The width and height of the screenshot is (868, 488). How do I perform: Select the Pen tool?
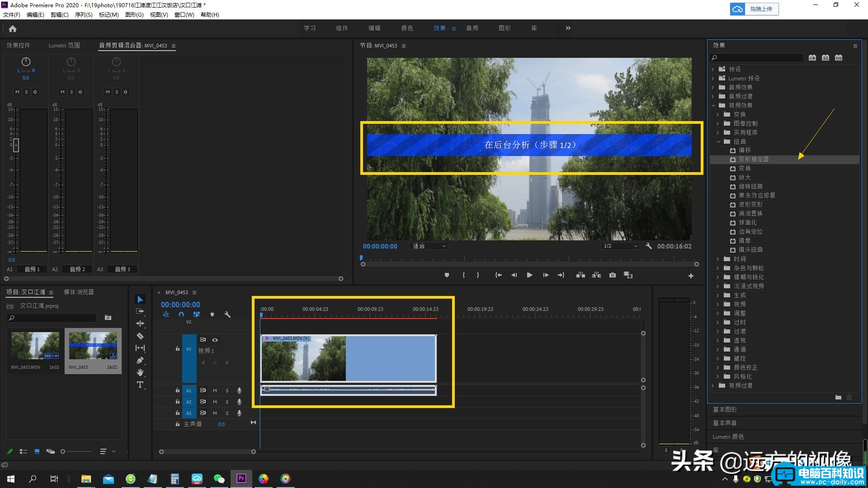point(140,360)
